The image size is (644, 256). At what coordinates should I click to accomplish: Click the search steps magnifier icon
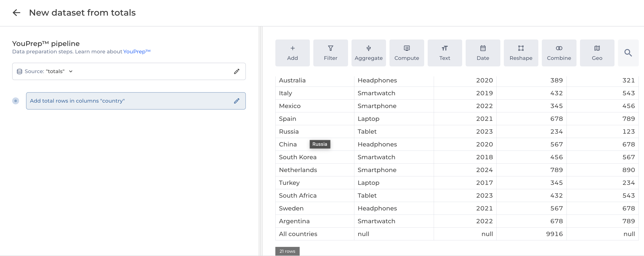point(628,53)
